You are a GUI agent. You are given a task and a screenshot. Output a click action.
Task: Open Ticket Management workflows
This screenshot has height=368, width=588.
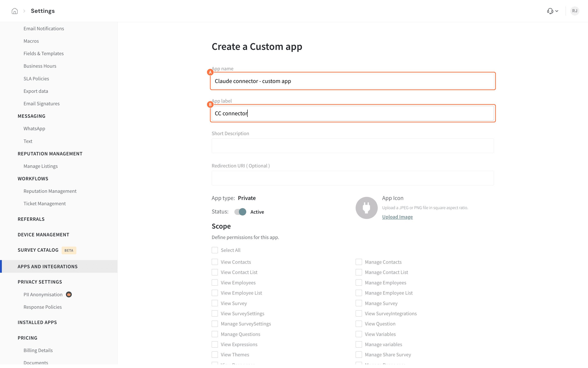click(x=45, y=204)
